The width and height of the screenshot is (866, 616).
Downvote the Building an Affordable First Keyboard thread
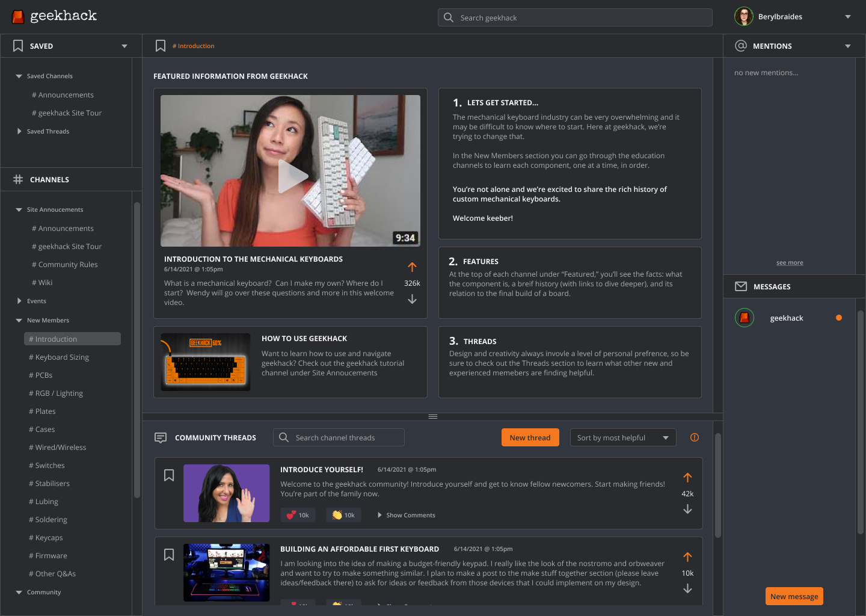point(687,589)
